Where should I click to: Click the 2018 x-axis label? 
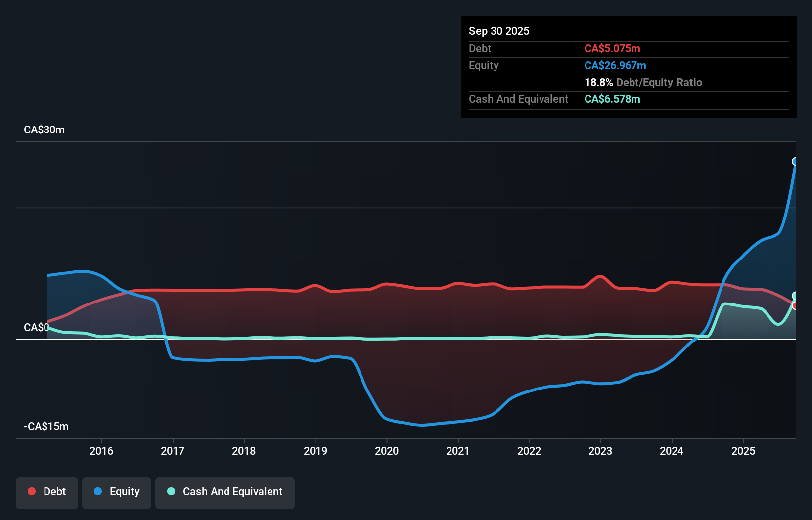[244, 451]
